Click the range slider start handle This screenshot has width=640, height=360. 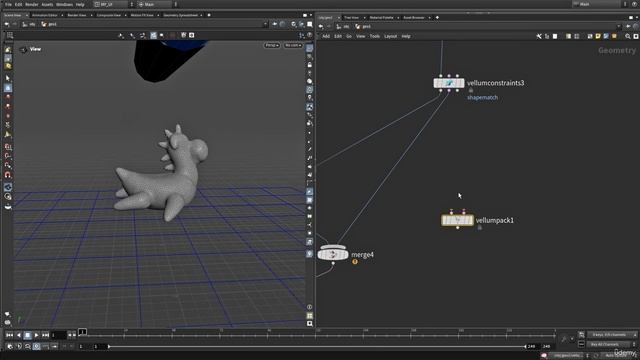109,347
